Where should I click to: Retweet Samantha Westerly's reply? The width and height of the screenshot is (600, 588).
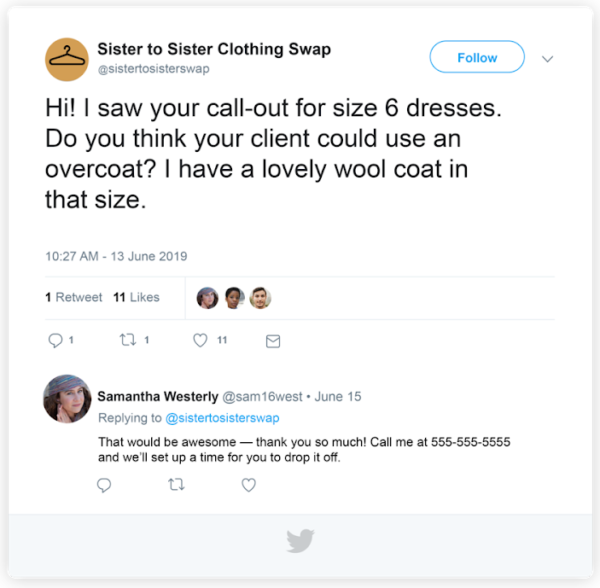[176, 485]
